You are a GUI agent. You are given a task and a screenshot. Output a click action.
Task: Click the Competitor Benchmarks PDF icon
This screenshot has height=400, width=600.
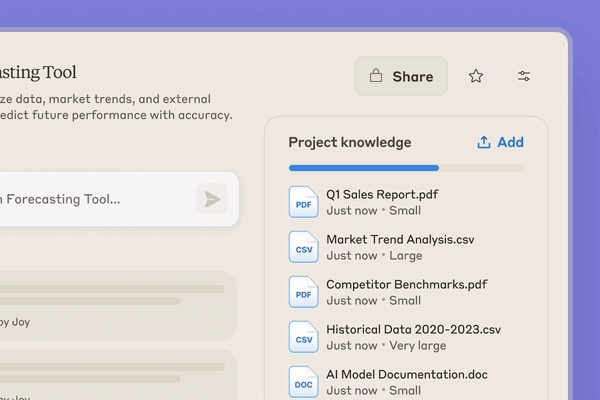point(303,292)
